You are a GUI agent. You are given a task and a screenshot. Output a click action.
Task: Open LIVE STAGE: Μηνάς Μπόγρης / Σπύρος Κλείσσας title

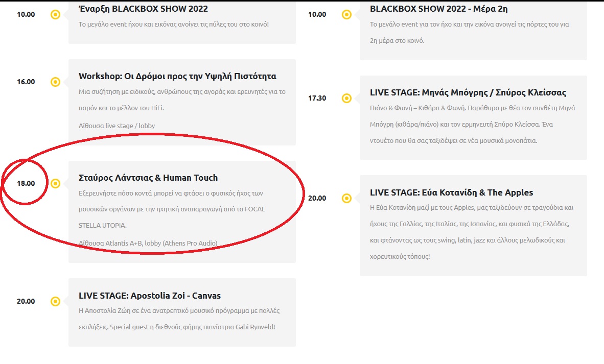468,92
